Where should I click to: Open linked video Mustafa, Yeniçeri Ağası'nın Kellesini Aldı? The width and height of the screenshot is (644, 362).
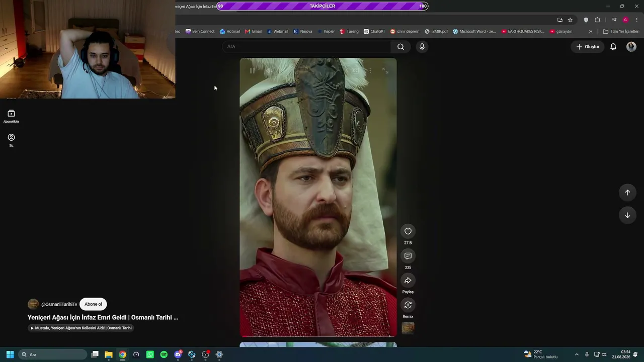click(81, 328)
